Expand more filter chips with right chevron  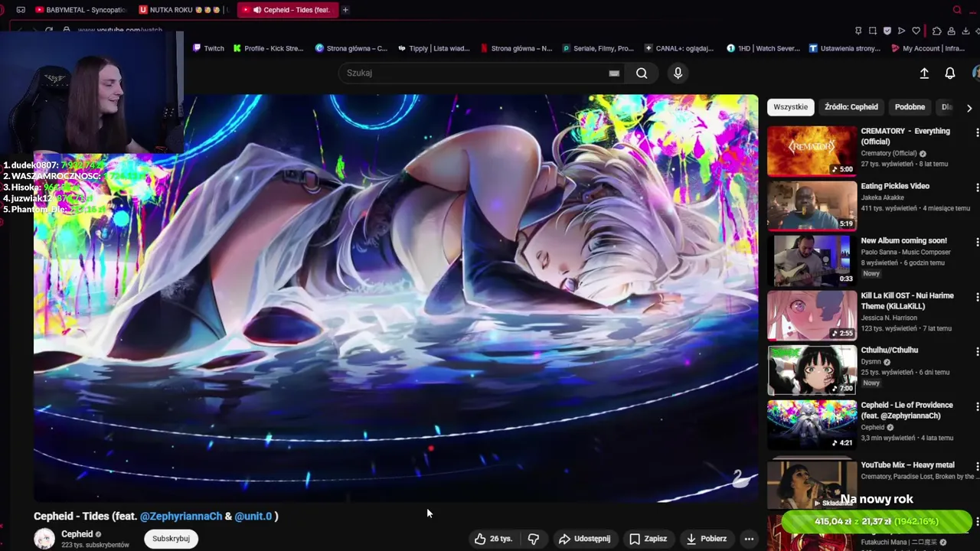[969, 108]
